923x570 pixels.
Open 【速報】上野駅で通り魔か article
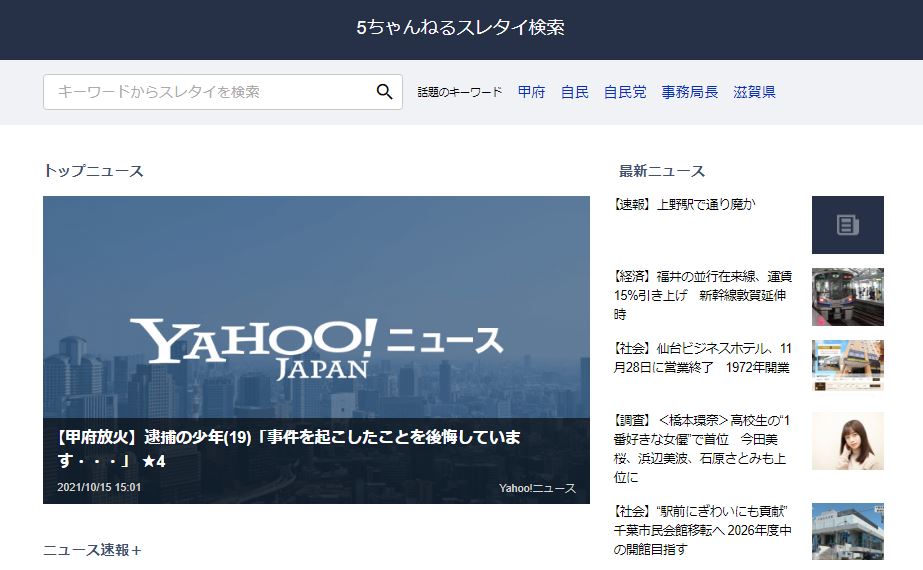coord(685,204)
